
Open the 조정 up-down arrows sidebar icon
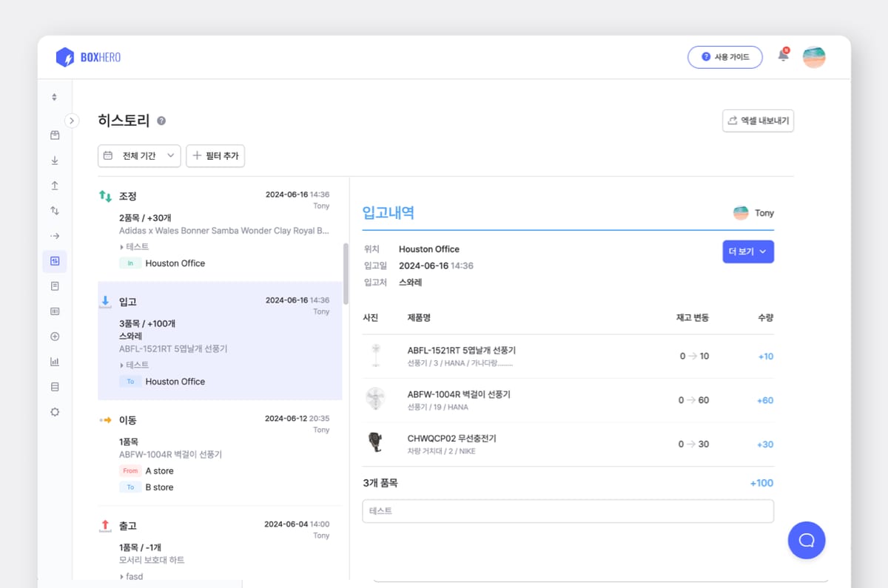[x=54, y=210]
